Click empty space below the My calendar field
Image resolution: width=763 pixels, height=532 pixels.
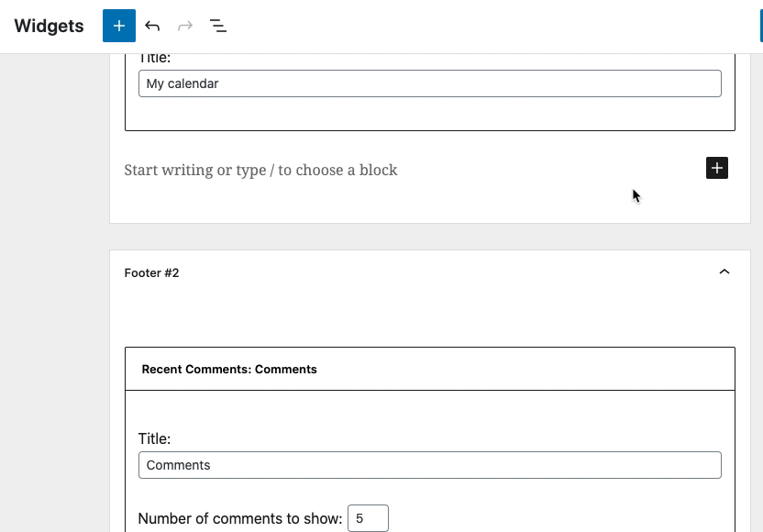coord(429,113)
